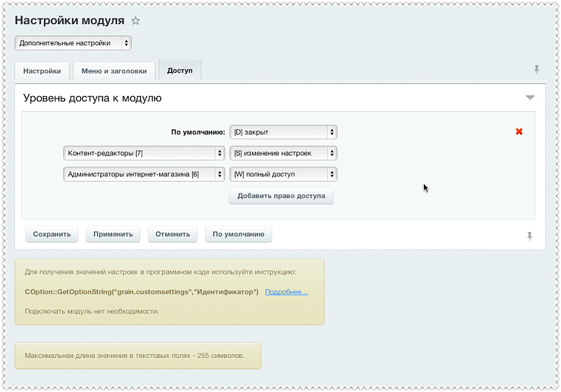Click the pin icon beside the bottom buttons

[x=530, y=236]
